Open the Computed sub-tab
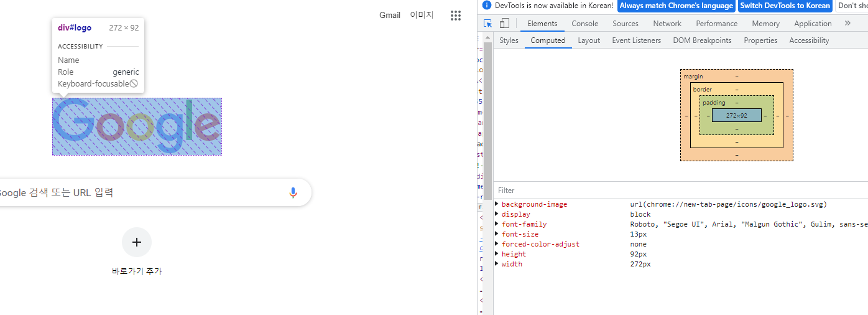This screenshot has height=315, width=868. (x=548, y=40)
